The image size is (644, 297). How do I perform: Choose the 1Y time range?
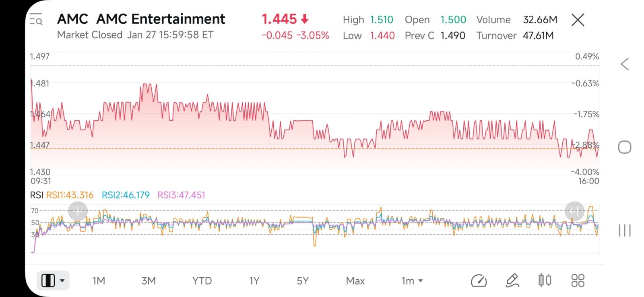(254, 281)
